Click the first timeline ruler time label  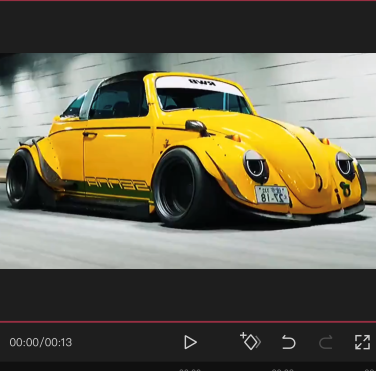pos(190,369)
